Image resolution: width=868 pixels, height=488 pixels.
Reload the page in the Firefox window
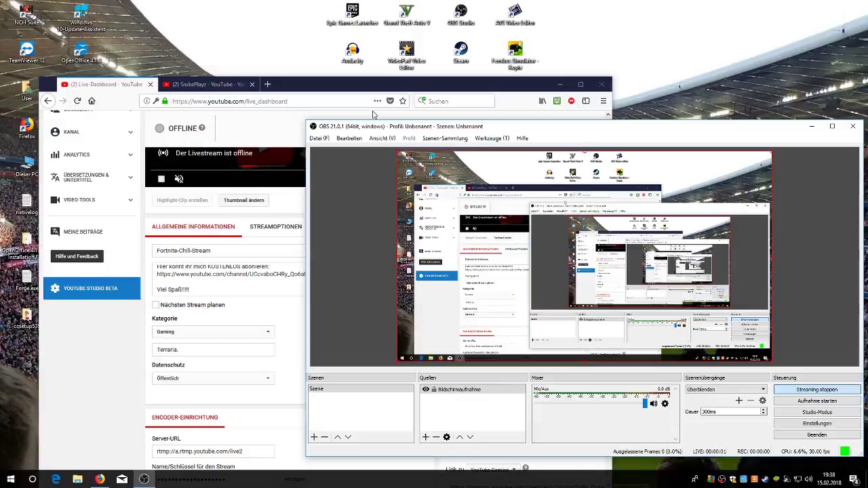(77, 101)
